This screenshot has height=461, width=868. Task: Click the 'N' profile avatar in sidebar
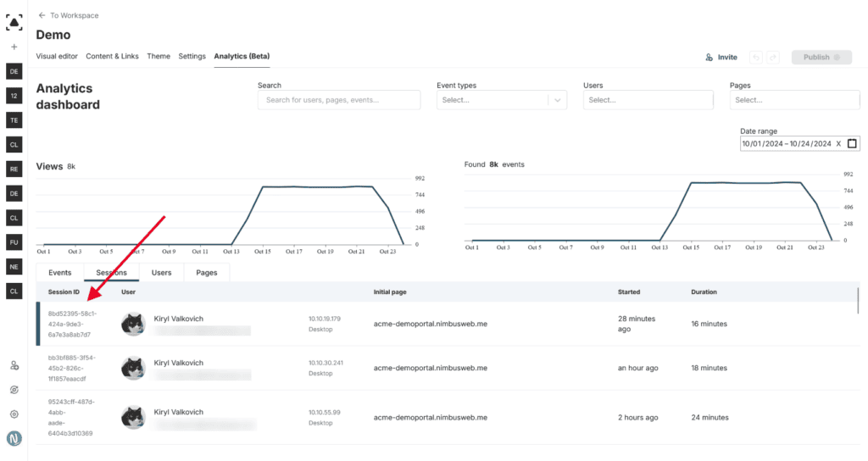pyautogui.click(x=14, y=438)
